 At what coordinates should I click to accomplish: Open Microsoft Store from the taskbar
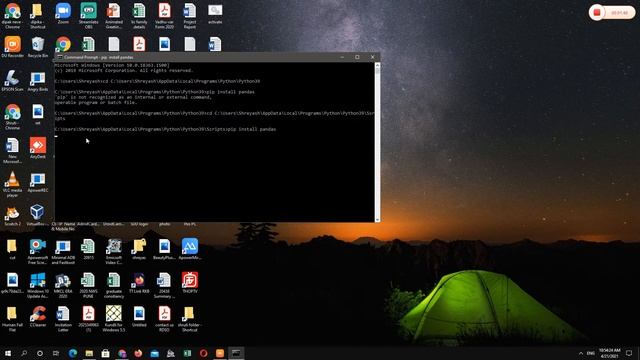pyautogui.click(x=105, y=353)
